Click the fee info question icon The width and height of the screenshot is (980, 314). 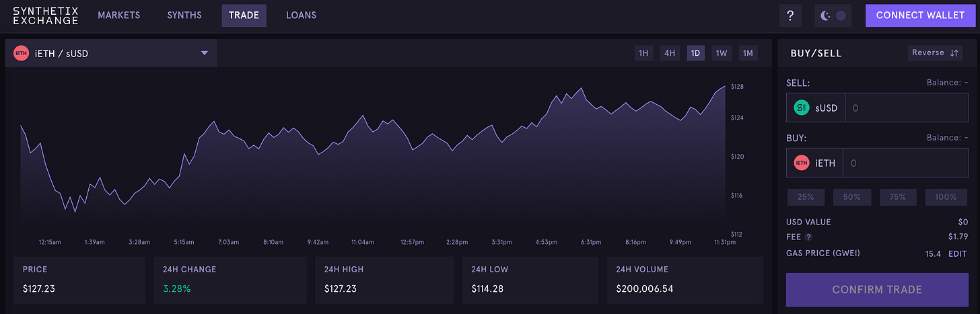point(808,237)
